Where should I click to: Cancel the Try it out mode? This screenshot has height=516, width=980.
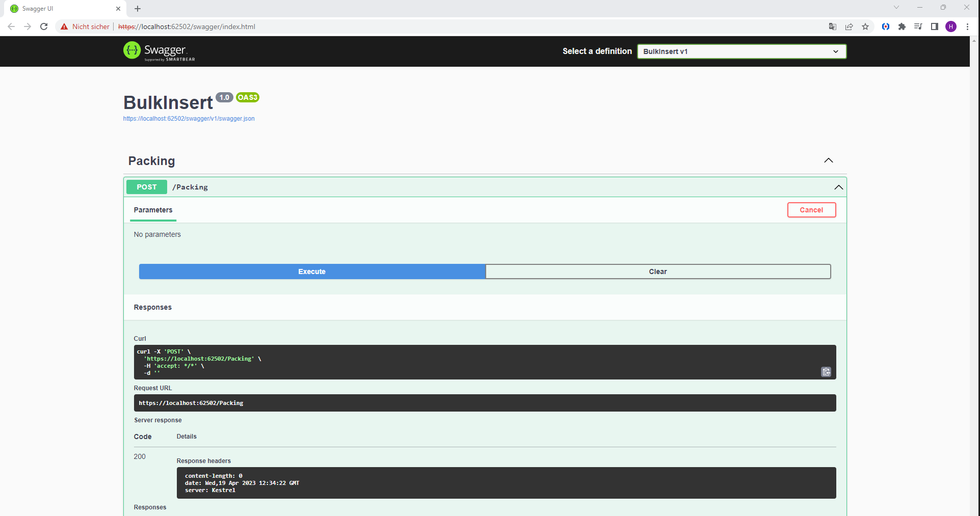(811, 209)
